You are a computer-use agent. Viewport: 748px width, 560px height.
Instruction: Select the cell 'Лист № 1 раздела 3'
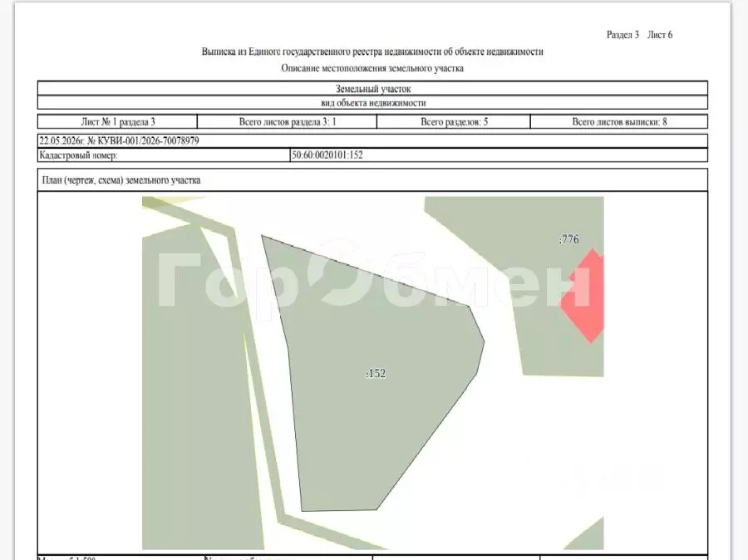(x=118, y=121)
